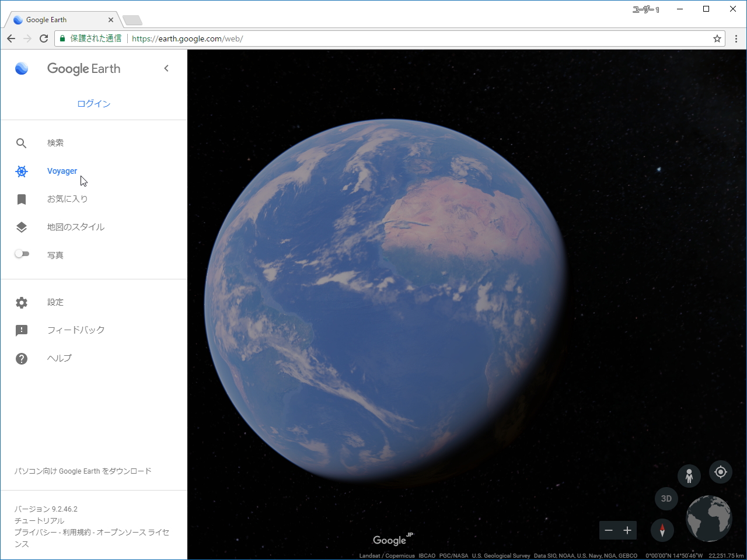Zoom in using the plus control

coord(627,530)
